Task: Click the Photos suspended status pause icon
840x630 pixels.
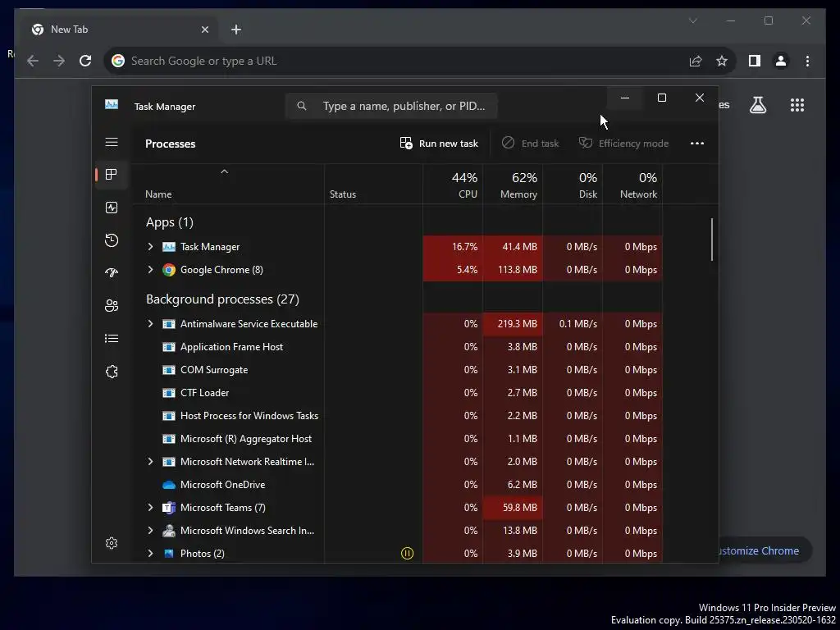Action: (x=407, y=554)
